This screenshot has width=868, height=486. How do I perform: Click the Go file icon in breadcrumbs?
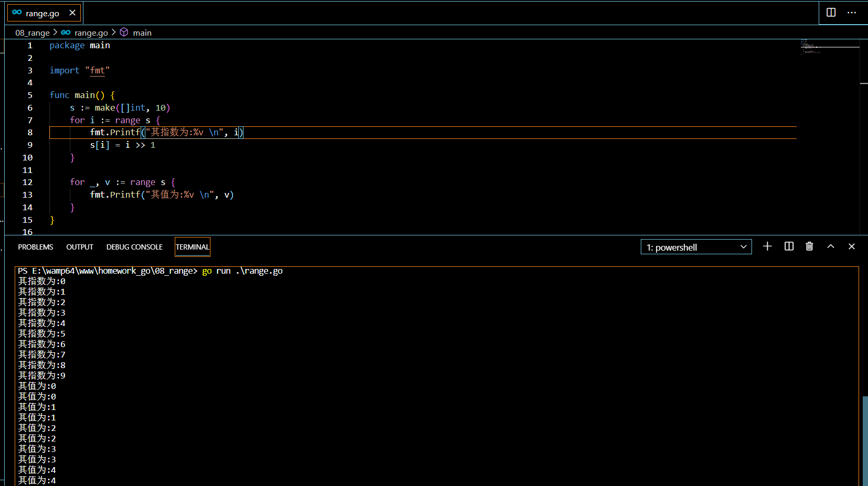click(66, 33)
